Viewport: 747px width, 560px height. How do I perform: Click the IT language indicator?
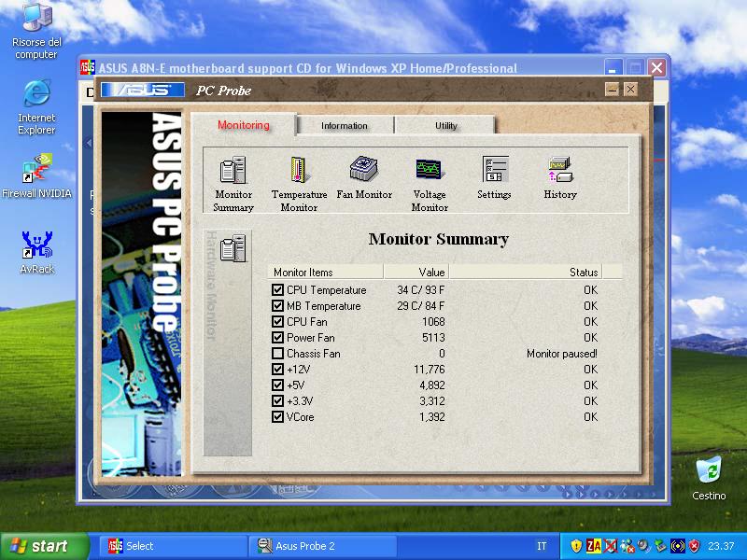click(x=542, y=546)
